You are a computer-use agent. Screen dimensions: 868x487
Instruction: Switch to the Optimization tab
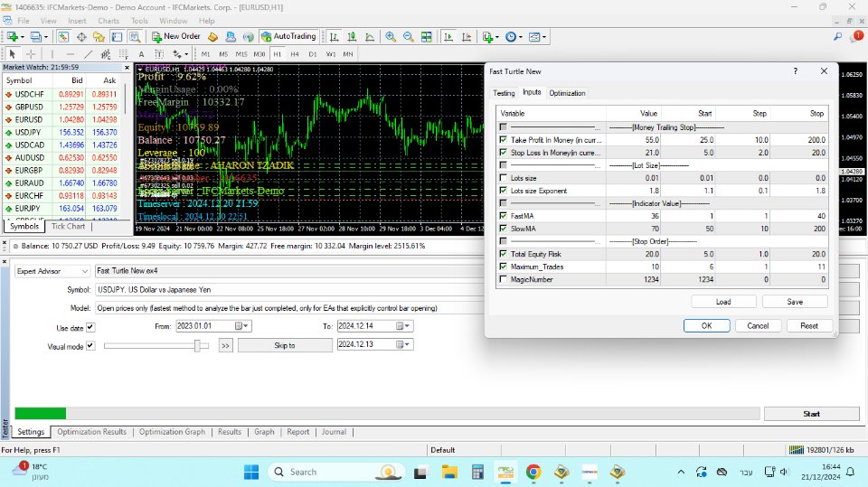click(567, 93)
